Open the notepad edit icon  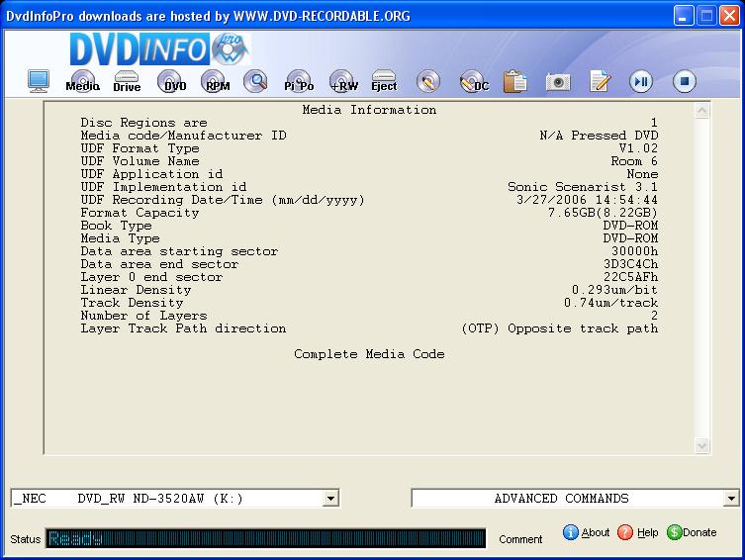click(x=601, y=81)
